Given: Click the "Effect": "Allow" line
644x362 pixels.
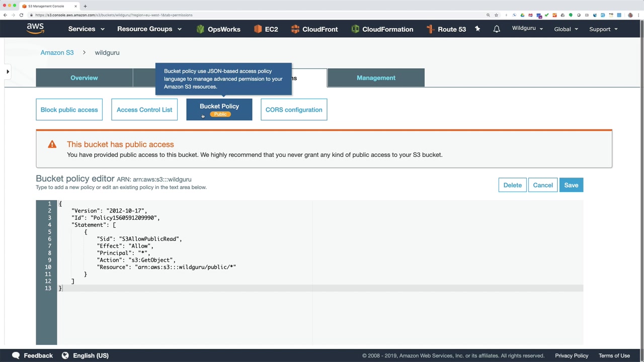Looking at the screenshot, I should pos(125,246).
